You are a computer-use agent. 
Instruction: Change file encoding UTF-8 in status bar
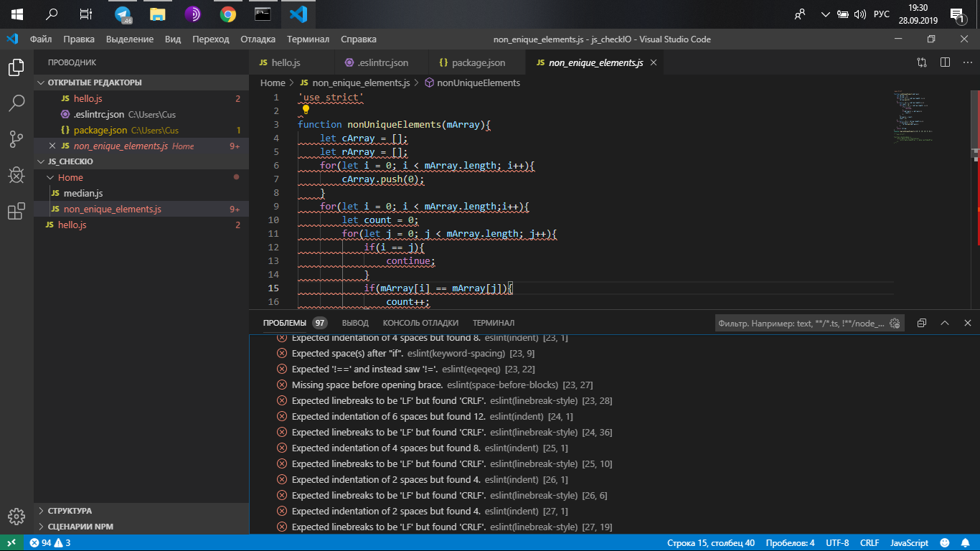tap(837, 543)
